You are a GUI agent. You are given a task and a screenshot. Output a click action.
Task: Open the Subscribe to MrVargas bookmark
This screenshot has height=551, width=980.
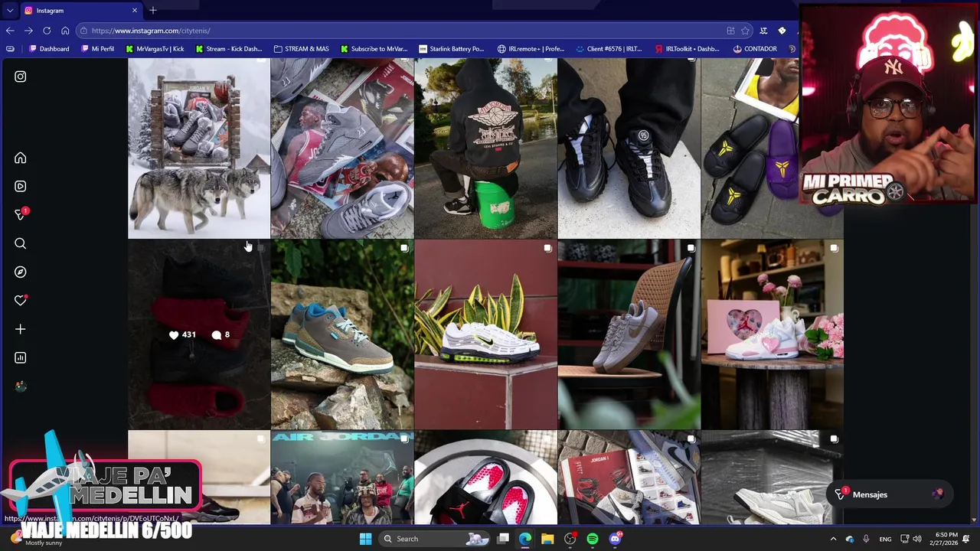click(x=374, y=49)
